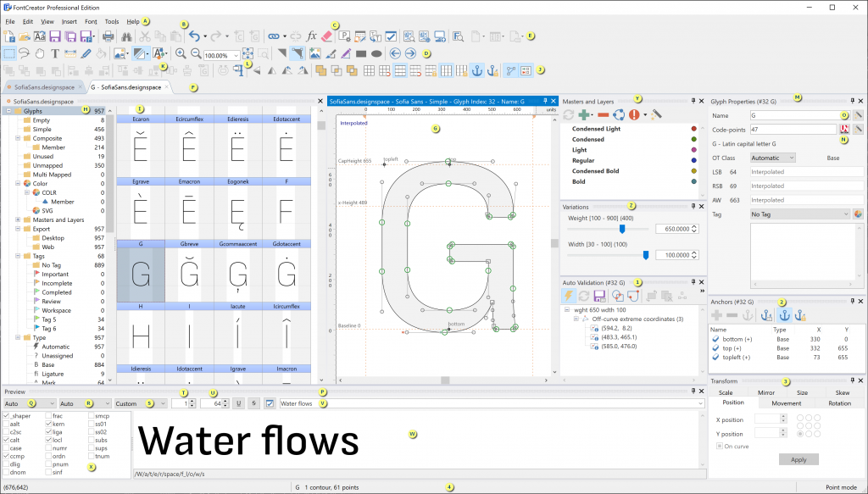The image size is (868, 494).
Task: Open the 100.00% zoom dropdown
Action: click(236, 55)
